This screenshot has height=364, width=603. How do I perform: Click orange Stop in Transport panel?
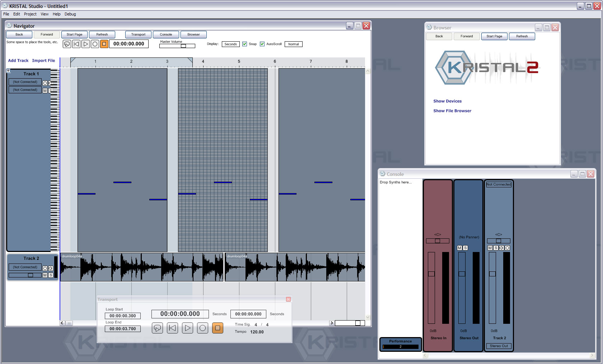pos(218,328)
